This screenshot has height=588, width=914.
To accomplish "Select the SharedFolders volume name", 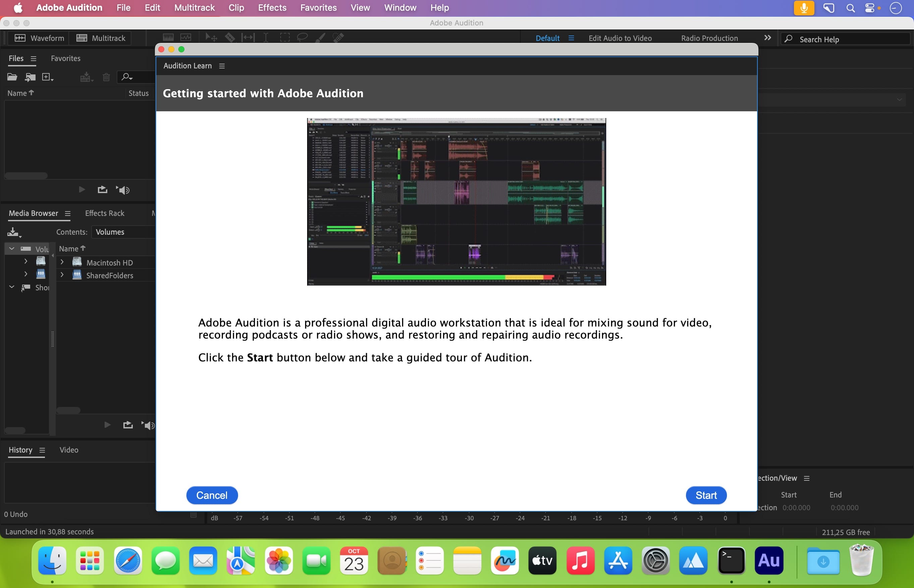I will coord(110,275).
